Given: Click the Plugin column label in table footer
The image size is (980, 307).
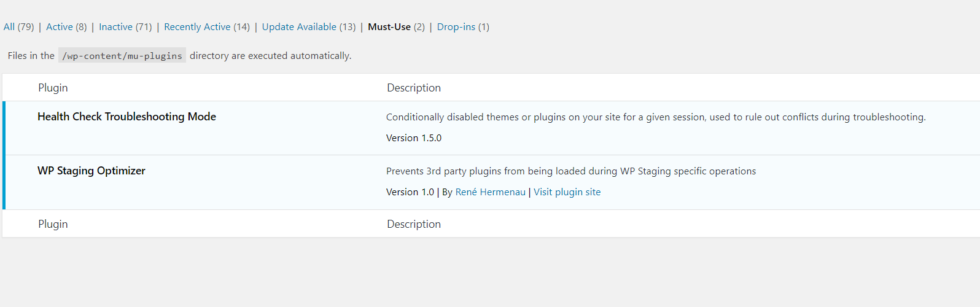Looking at the screenshot, I should tap(53, 224).
